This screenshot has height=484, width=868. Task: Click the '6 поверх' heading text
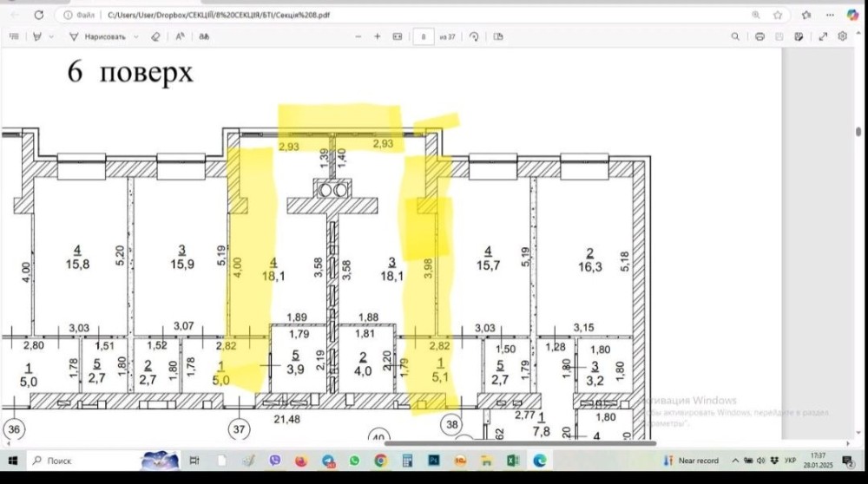130,73
